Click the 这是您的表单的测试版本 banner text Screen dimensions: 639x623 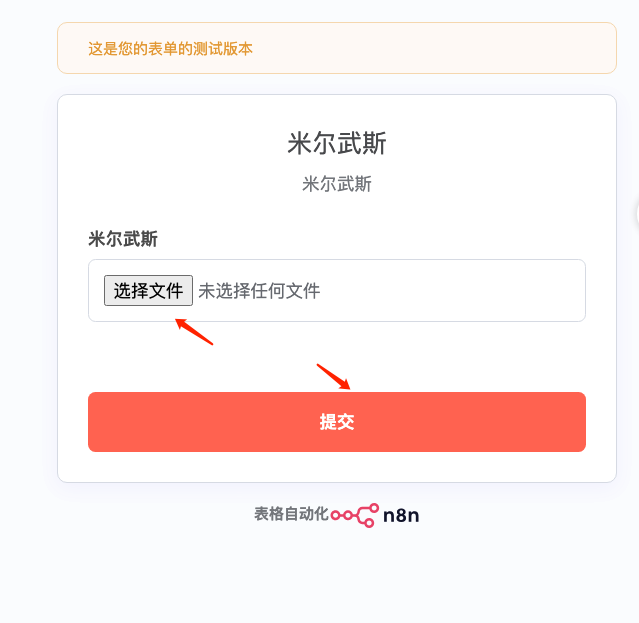[171, 48]
